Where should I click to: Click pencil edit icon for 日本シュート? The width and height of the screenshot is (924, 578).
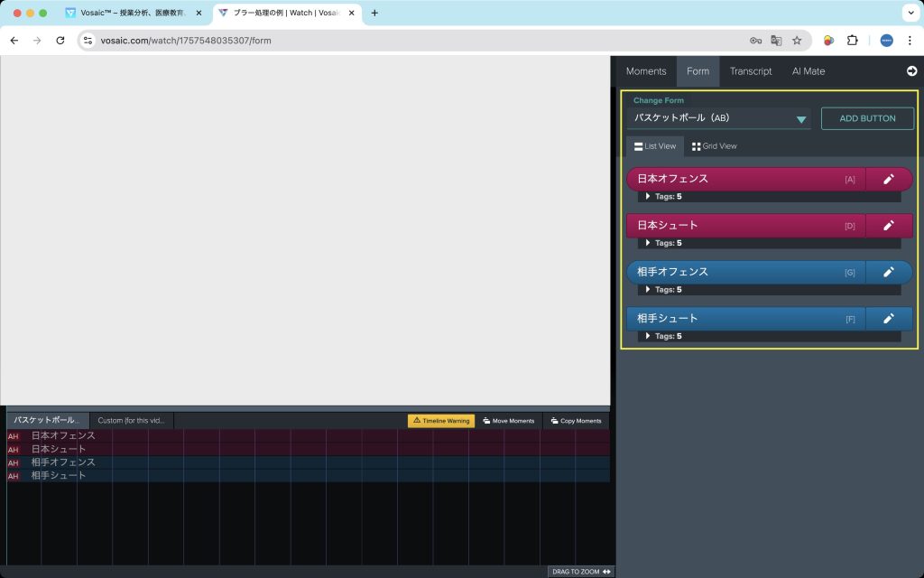pyautogui.click(x=888, y=226)
